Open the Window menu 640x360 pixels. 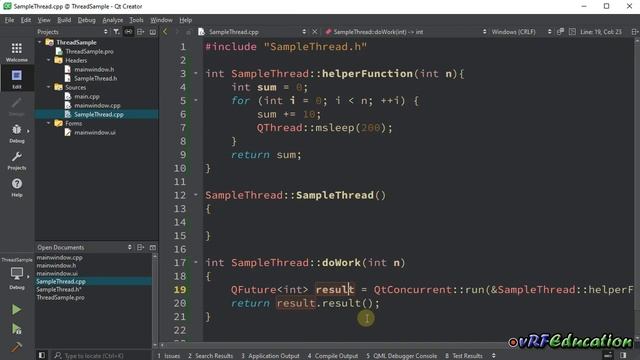161,20
